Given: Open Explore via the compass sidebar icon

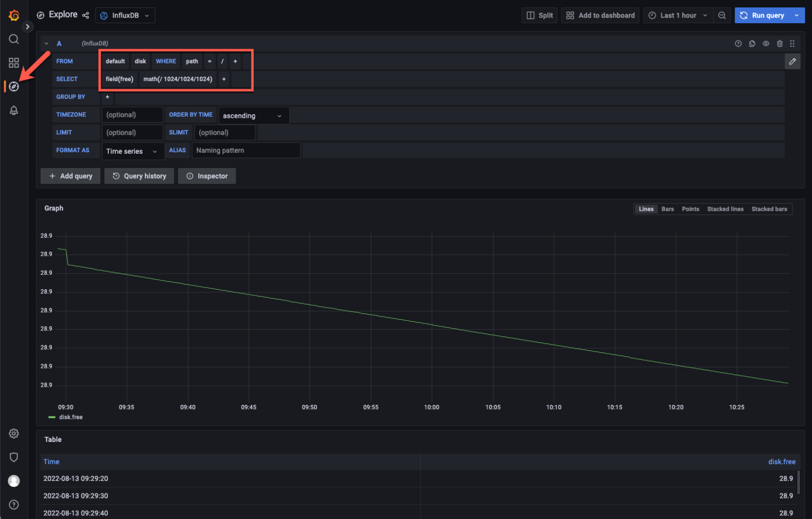Looking at the screenshot, I should point(14,86).
